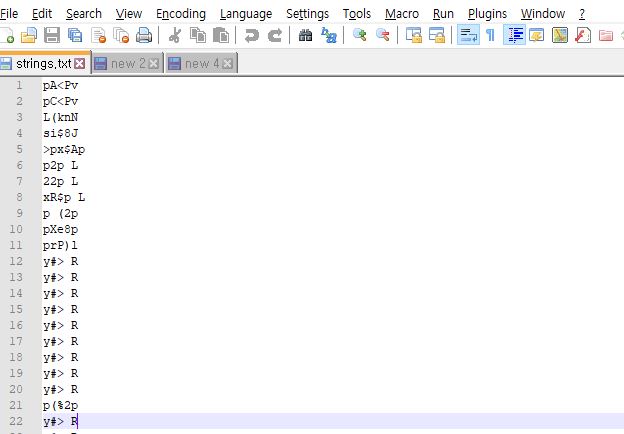624x434 pixels.
Task: Select the strings.txt tab
Action: pyautogui.click(x=43, y=63)
